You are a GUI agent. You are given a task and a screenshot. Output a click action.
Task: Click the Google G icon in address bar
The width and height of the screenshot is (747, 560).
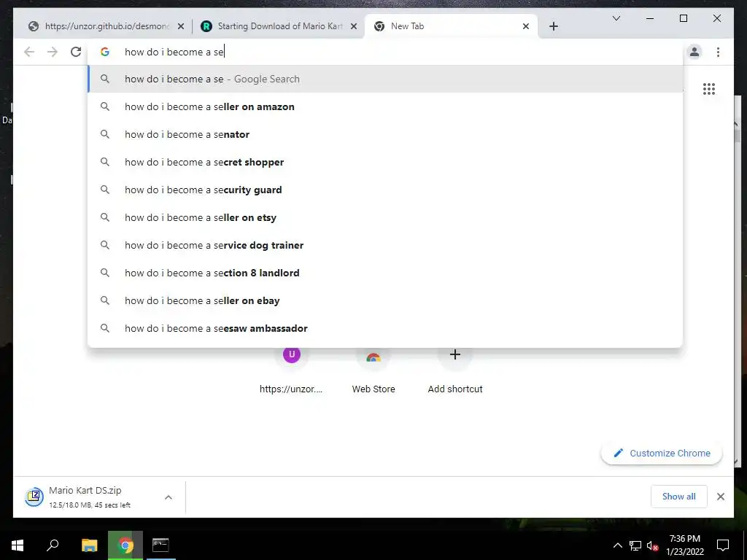coord(105,52)
